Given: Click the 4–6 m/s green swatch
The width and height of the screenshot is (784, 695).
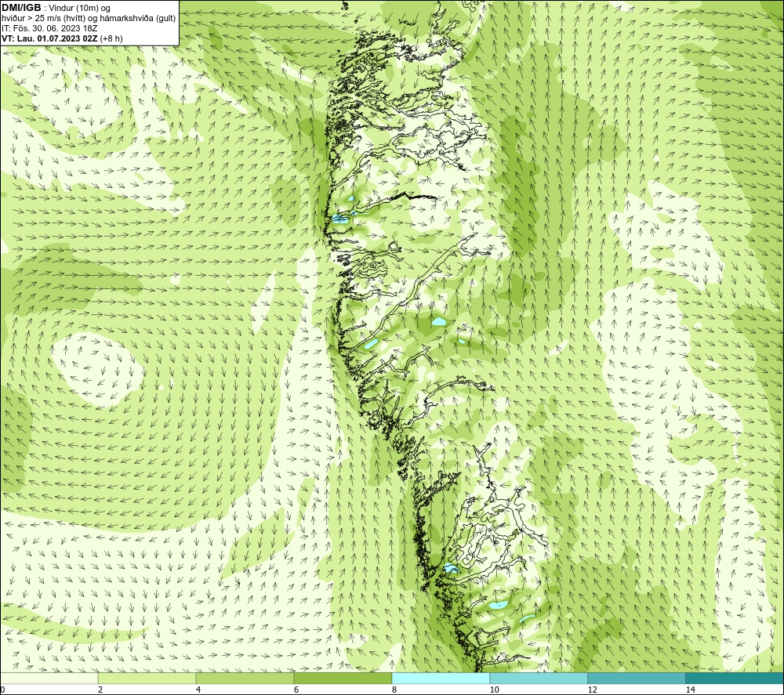Looking at the screenshot, I should [x=245, y=678].
